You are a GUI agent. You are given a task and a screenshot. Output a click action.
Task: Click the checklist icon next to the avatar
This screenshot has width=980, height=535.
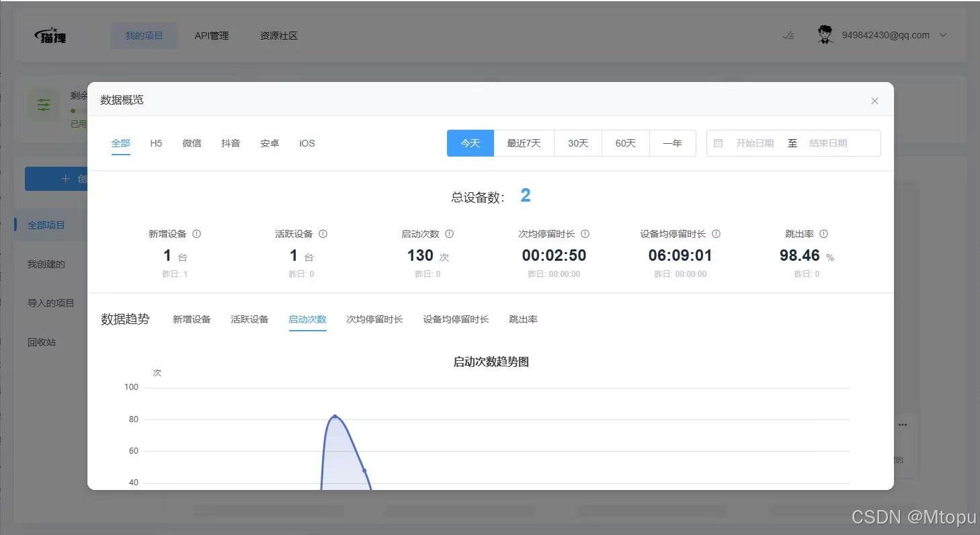coord(788,35)
